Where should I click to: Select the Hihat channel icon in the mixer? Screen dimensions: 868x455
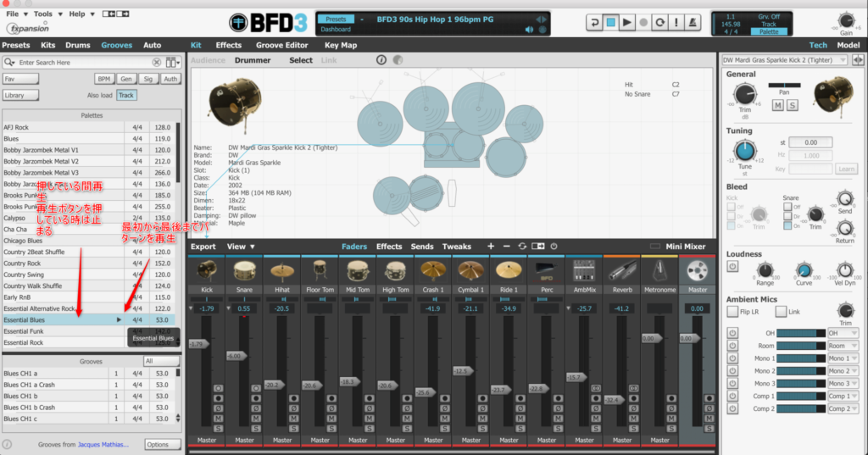coord(282,270)
